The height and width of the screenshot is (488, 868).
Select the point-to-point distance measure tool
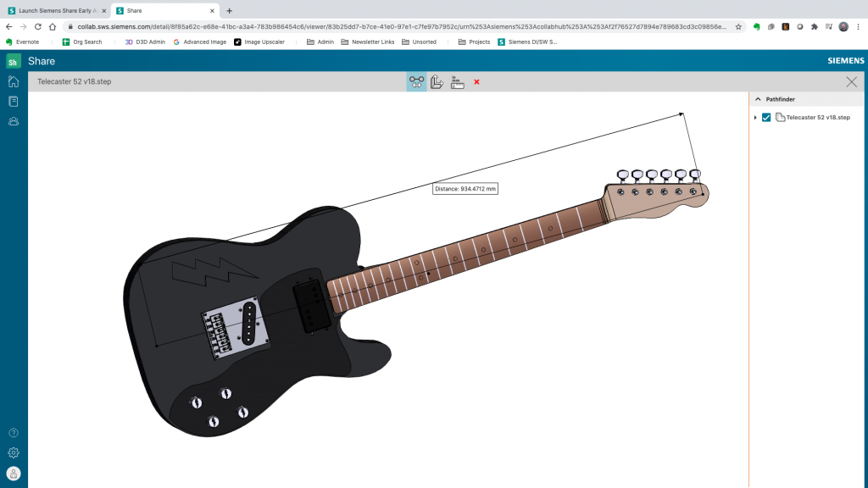coord(416,82)
